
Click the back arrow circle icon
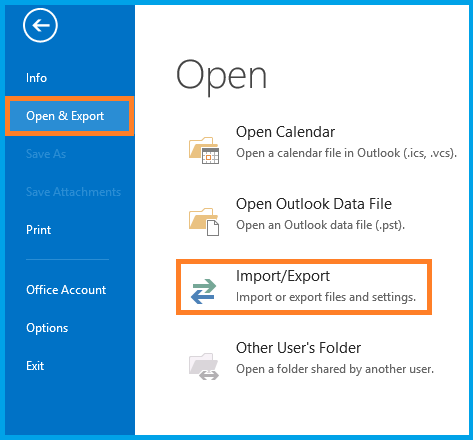pos(40,25)
